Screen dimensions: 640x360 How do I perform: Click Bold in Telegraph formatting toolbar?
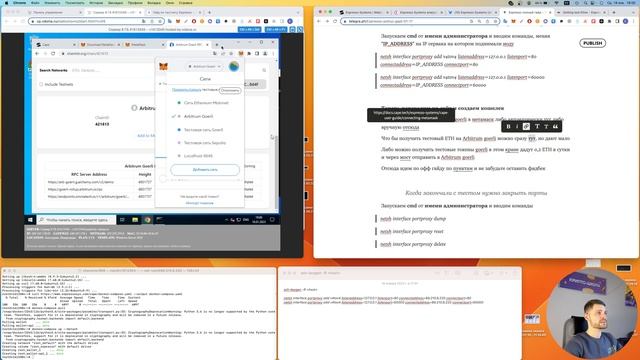point(508,127)
